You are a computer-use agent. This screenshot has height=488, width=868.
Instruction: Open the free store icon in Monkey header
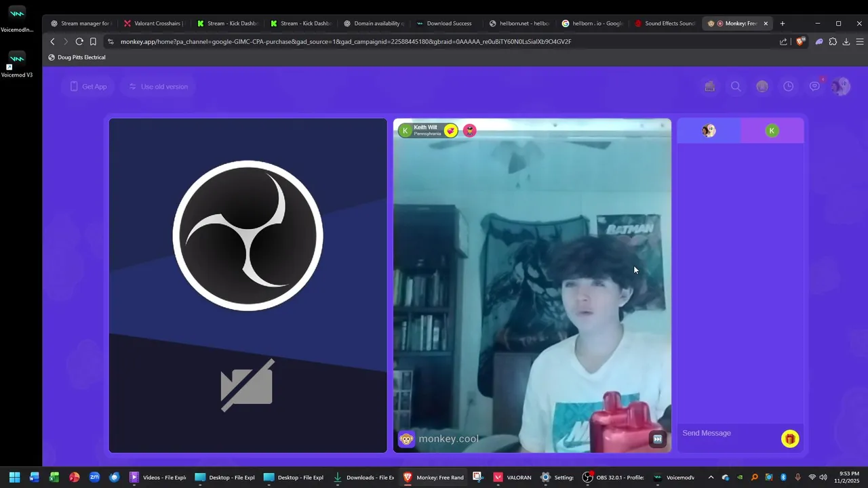709,86
